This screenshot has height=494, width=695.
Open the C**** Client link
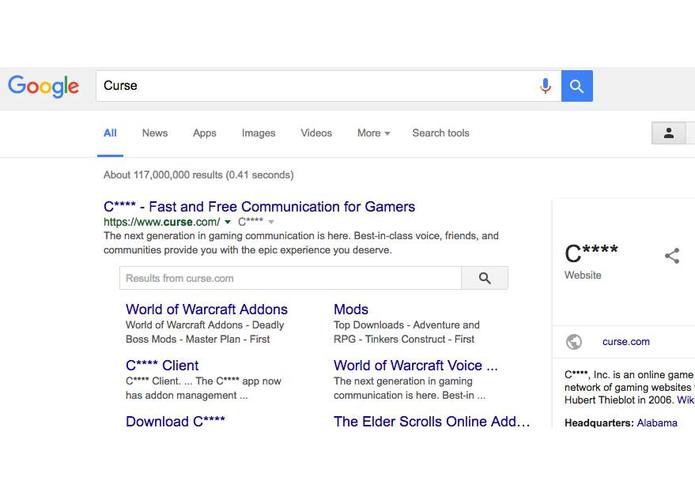pyautogui.click(x=162, y=366)
